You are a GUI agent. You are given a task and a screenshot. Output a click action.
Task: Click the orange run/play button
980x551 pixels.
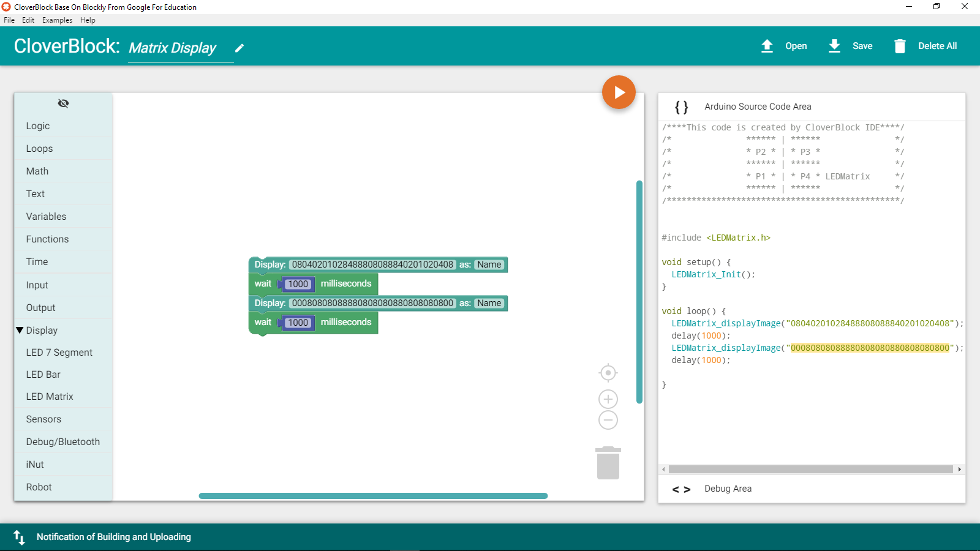point(619,92)
